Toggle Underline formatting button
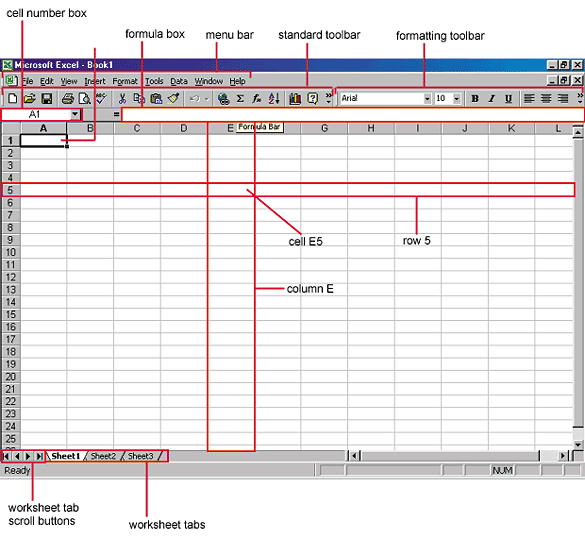The image size is (585, 538). pos(508,98)
